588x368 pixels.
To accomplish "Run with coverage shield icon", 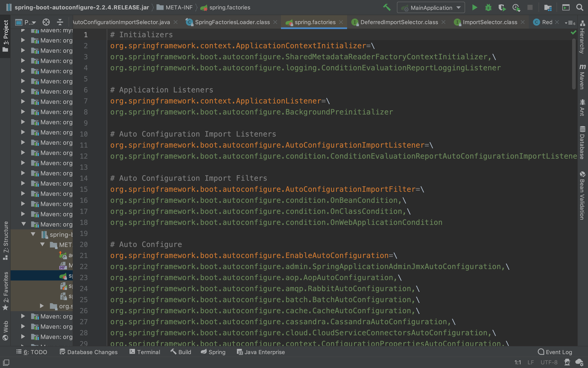I will [x=502, y=8].
